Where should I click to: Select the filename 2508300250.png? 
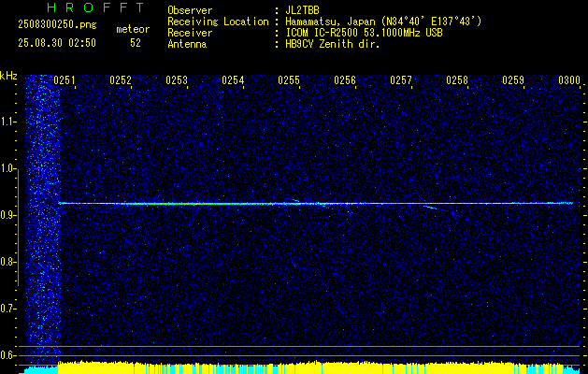point(57,25)
